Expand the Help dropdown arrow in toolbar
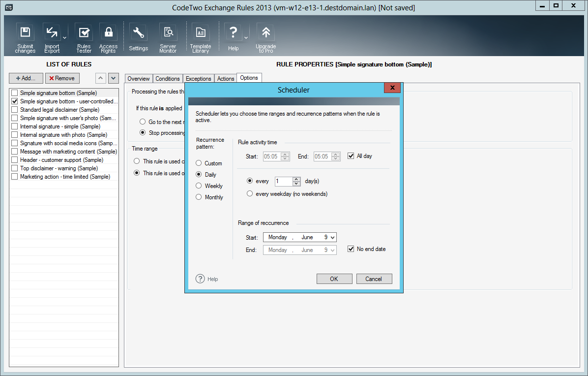This screenshot has height=376, width=588. tap(246, 38)
